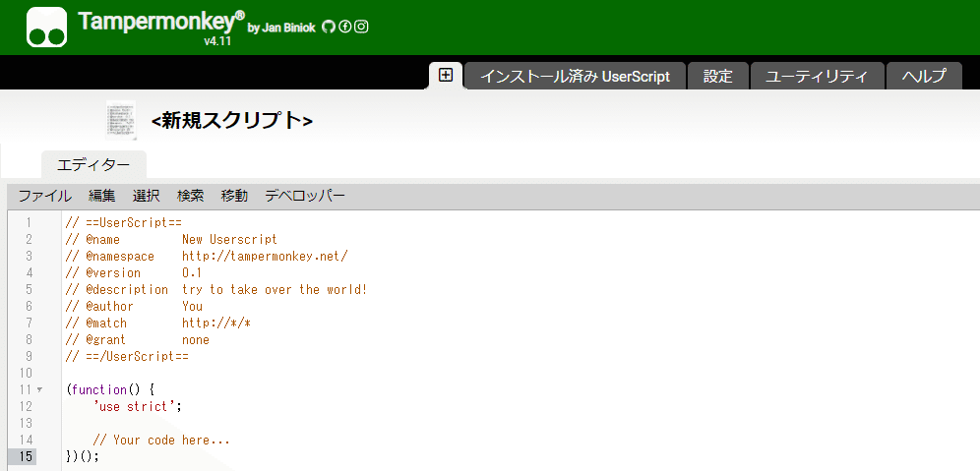Click the Tampermonkey logo icon
The height and width of the screenshot is (471, 980).
[47, 27]
